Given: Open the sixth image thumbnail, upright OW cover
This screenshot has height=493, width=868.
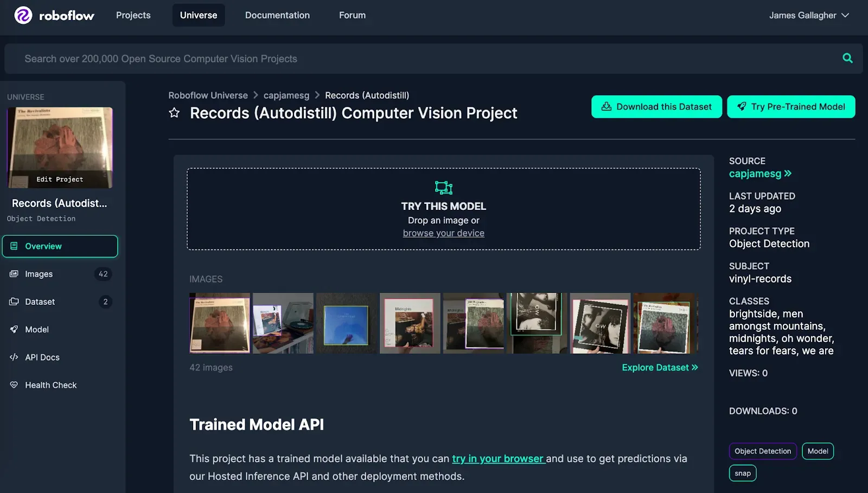Looking at the screenshot, I should 537,323.
